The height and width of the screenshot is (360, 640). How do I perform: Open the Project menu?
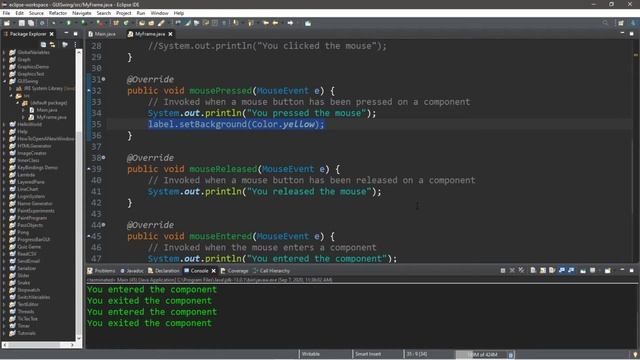coord(124,13)
